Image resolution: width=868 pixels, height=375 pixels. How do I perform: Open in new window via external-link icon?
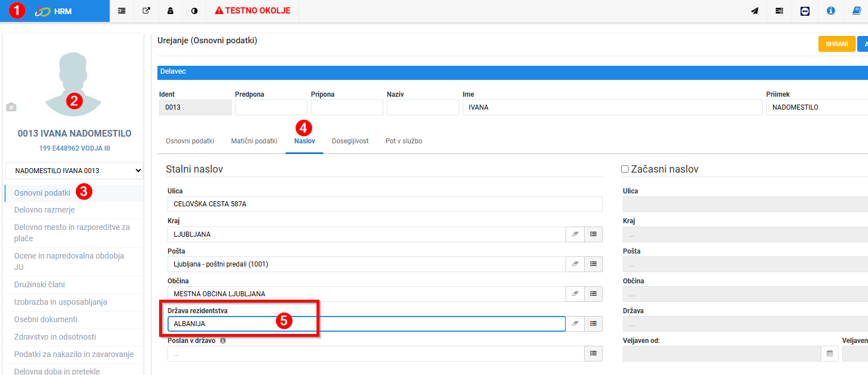point(146,11)
